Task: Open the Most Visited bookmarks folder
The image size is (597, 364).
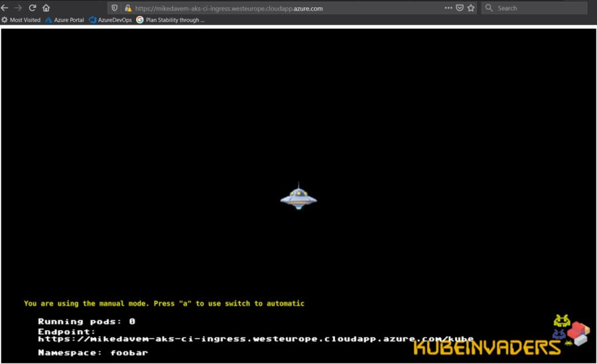Action: pyautogui.click(x=21, y=20)
